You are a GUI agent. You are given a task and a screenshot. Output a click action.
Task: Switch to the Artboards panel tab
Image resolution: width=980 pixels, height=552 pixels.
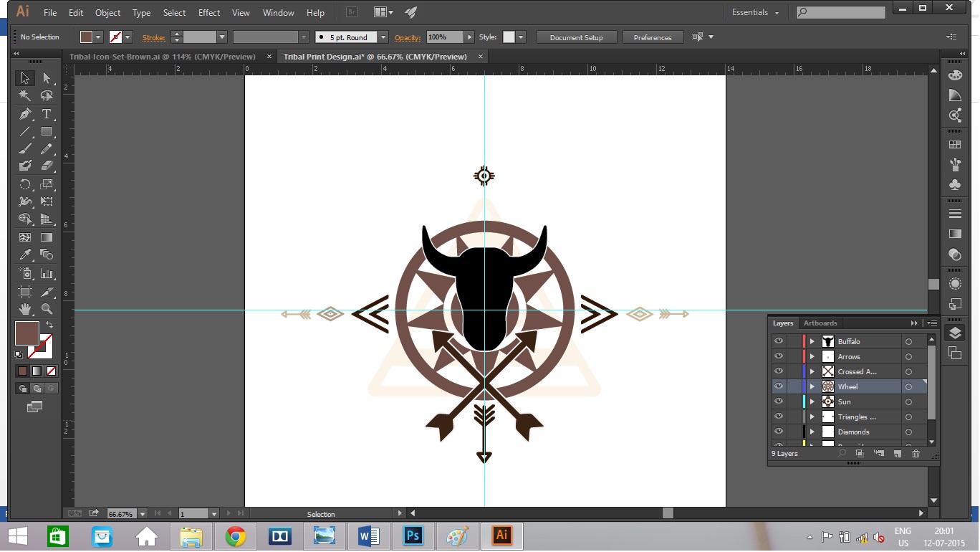pos(820,323)
